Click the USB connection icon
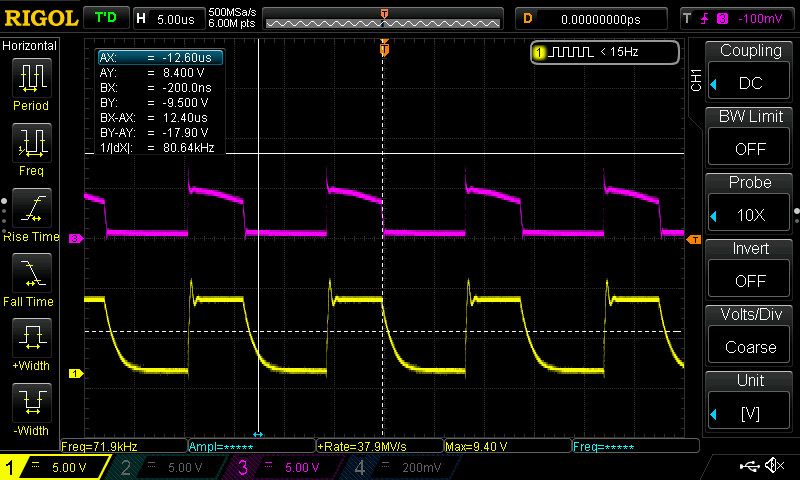This screenshot has height=480, width=800. 749,465
